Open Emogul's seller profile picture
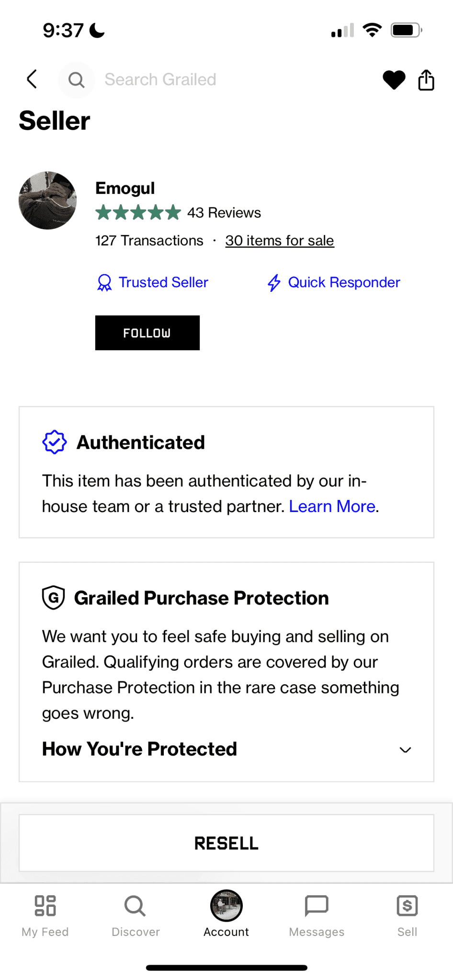 [47, 200]
